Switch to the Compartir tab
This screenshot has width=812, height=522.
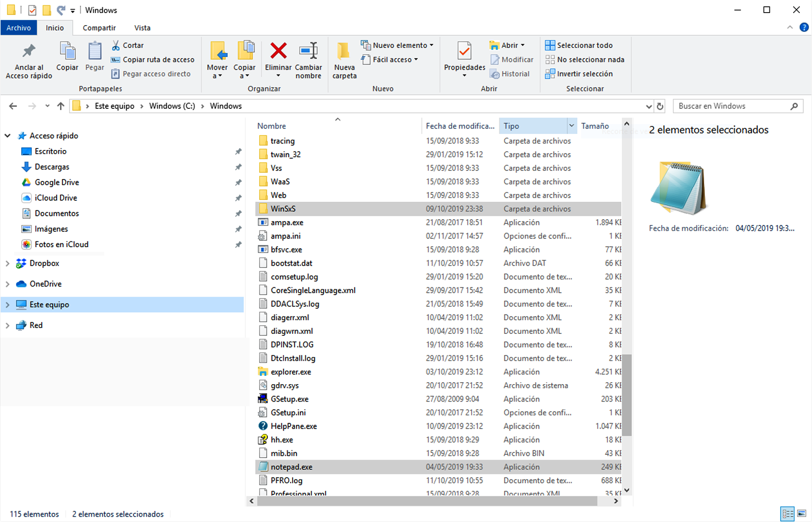pos(99,28)
